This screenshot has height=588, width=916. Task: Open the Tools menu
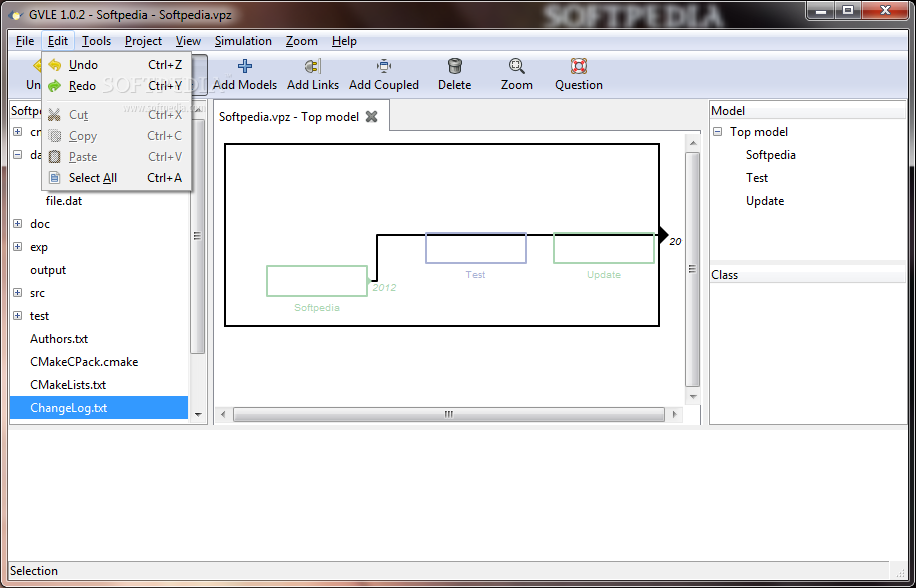96,41
